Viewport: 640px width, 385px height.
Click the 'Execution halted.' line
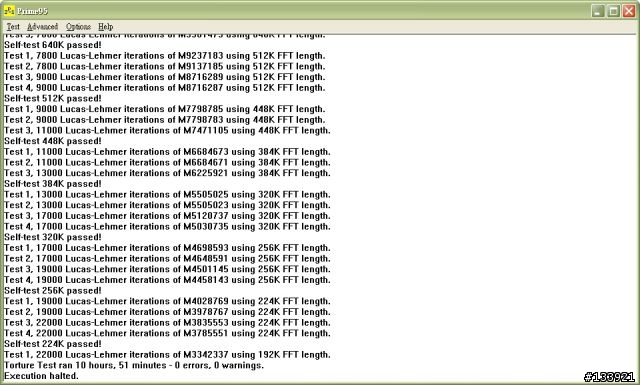[41, 376]
